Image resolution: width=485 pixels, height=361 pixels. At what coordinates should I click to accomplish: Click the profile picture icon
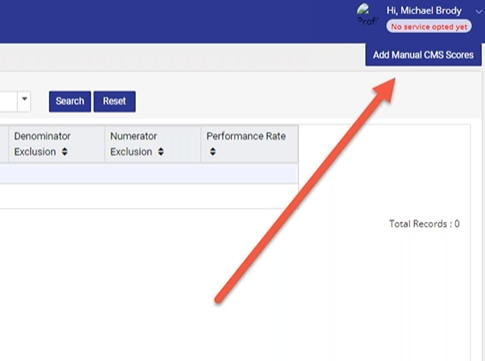point(367,14)
